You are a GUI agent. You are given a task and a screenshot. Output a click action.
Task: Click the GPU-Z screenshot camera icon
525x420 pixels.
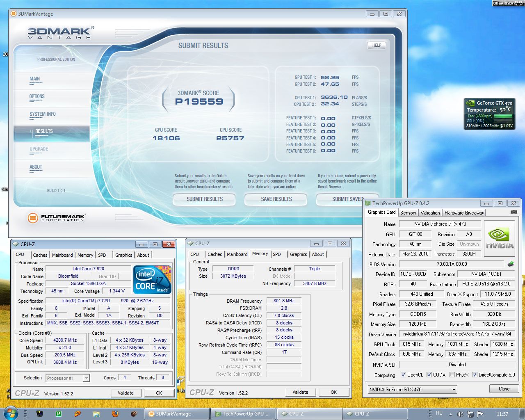tap(514, 212)
